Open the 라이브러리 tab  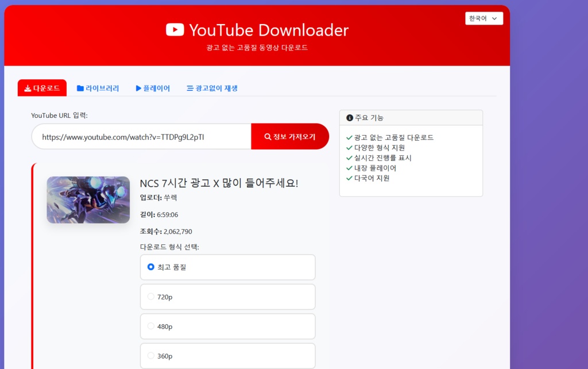98,88
